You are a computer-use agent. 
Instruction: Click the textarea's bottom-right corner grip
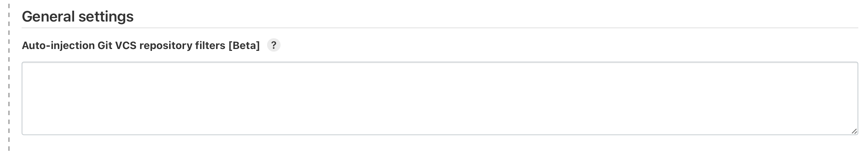[x=854, y=131]
